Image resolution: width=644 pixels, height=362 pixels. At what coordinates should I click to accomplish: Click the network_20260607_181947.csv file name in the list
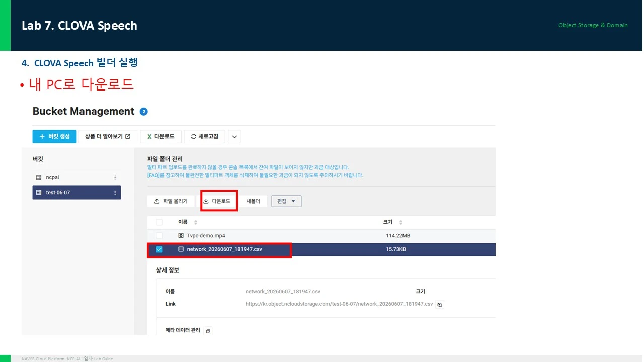click(224, 249)
